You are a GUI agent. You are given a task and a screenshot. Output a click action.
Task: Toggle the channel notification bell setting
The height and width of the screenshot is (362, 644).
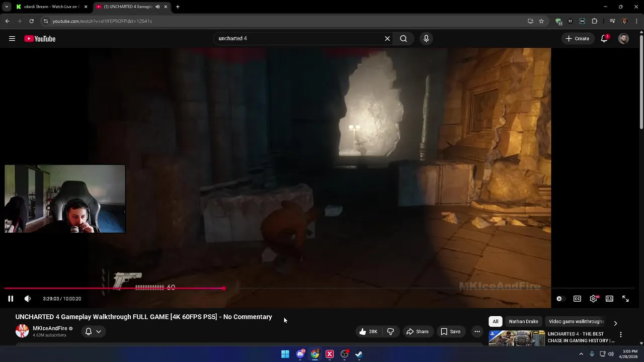click(x=89, y=332)
